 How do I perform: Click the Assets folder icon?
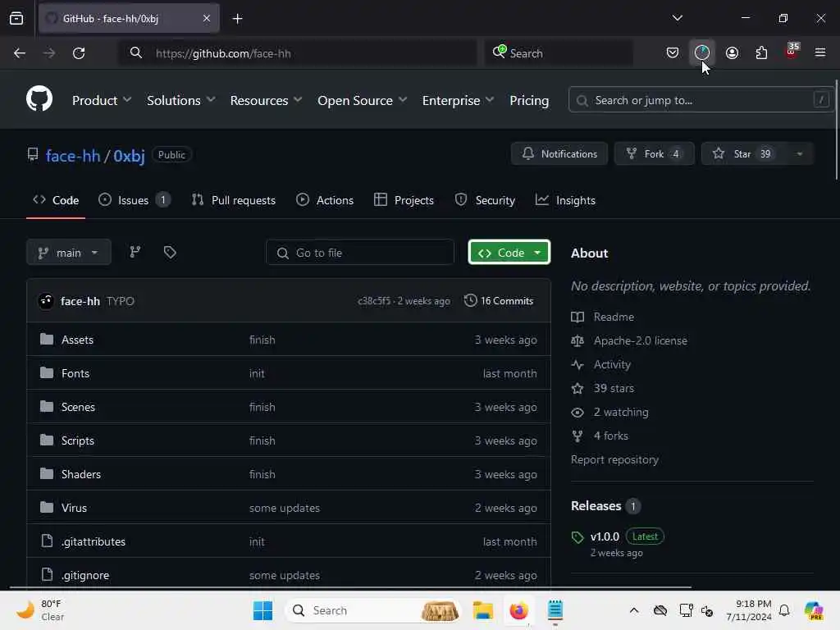(x=47, y=339)
